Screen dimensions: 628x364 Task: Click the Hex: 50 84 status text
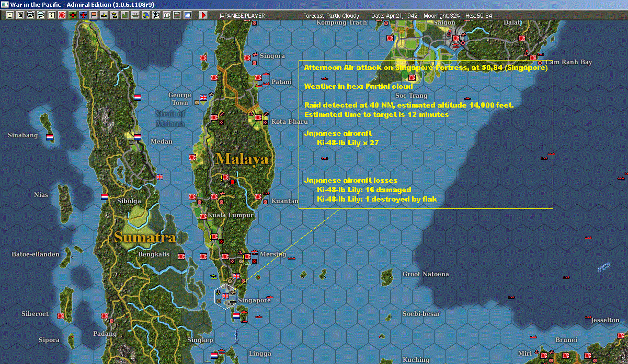tap(478, 16)
